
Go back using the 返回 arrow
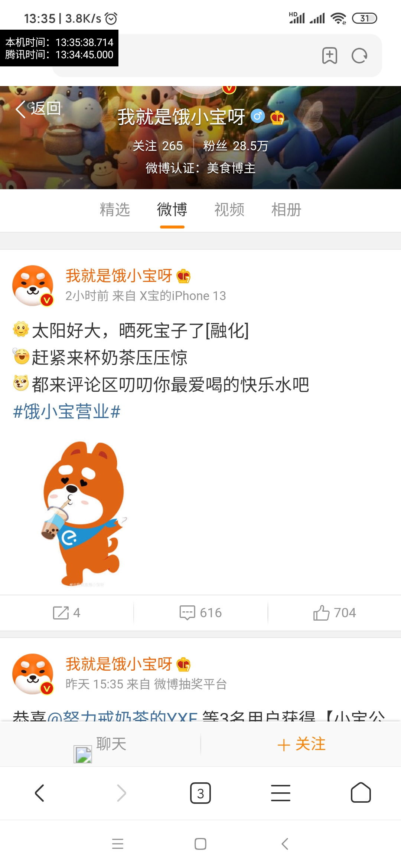click(x=38, y=109)
